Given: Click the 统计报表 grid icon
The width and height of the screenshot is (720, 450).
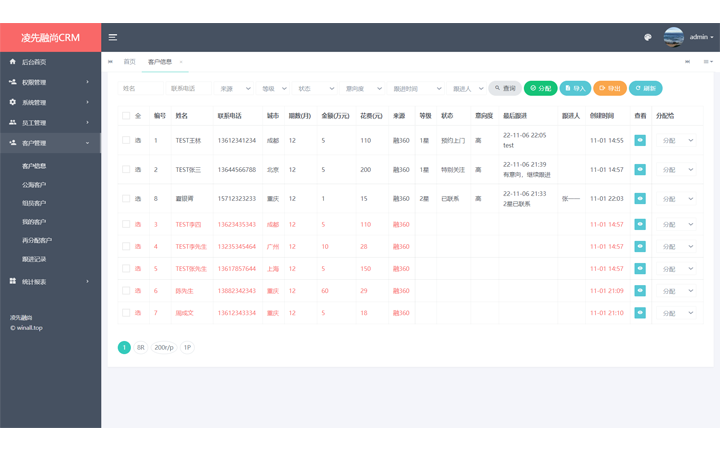Looking at the screenshot, I should 12,281.
